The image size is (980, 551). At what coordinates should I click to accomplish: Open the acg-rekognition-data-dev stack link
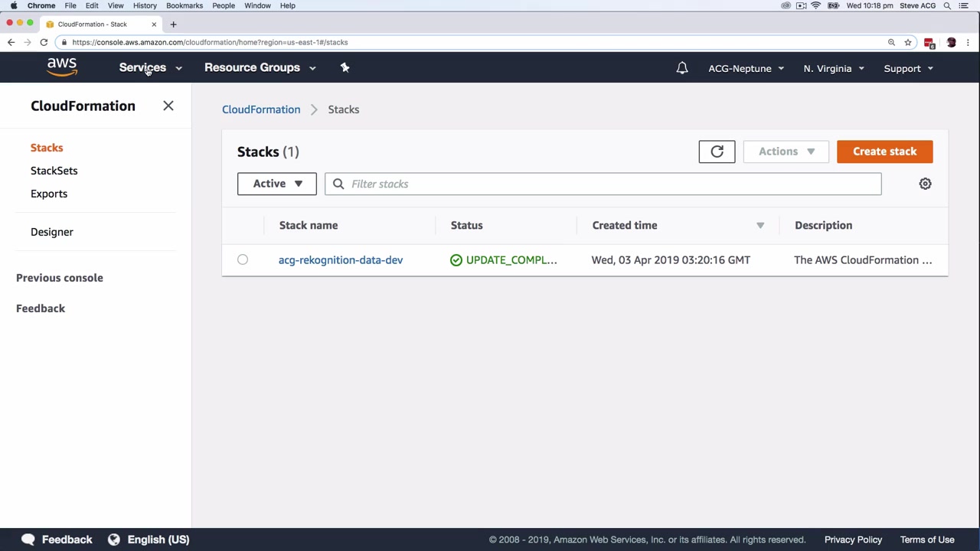coord(341,260)
